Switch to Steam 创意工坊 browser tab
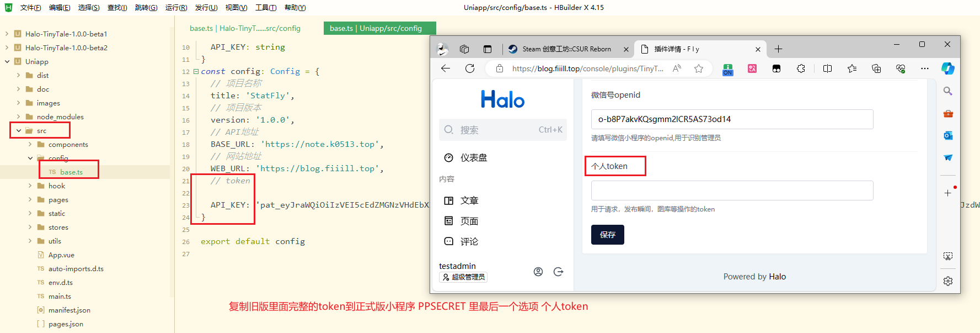980x333 pixels. 566,49
